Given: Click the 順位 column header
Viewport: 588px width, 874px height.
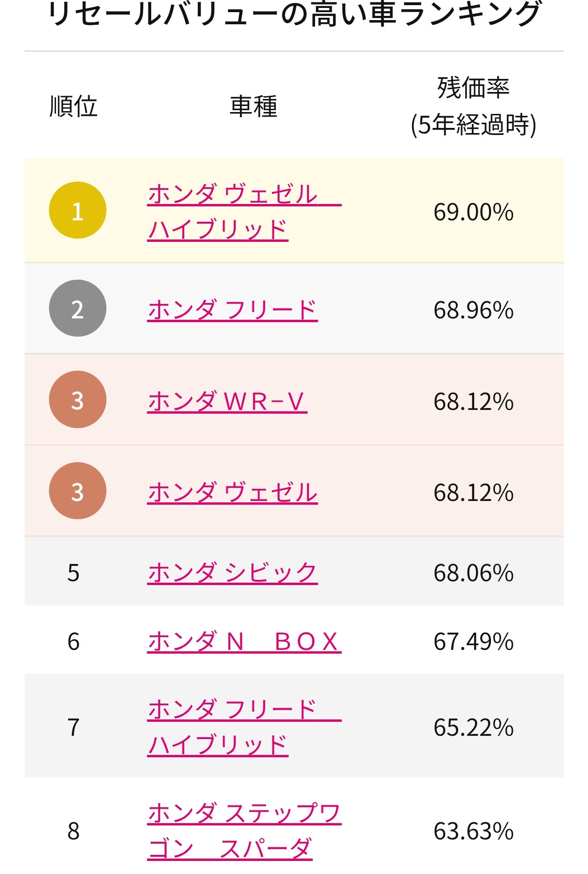Looking at the screenshot, I should pos(73,106).
